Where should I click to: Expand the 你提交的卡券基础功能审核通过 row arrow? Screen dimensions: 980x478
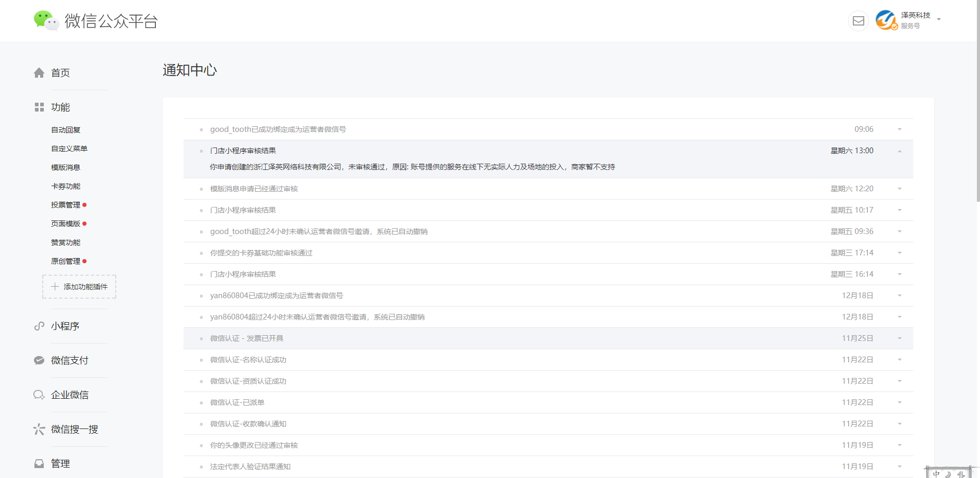point(900,253)
